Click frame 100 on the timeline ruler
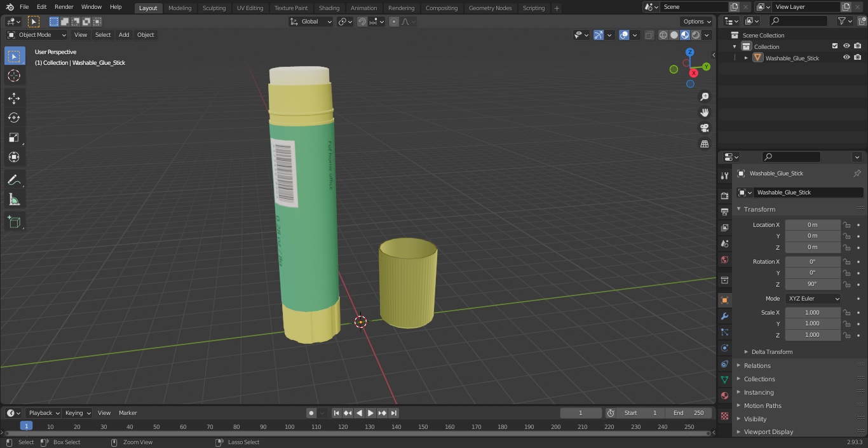This screenshot has height=448, width=868. pyautogui.click(x=289, y=427)
